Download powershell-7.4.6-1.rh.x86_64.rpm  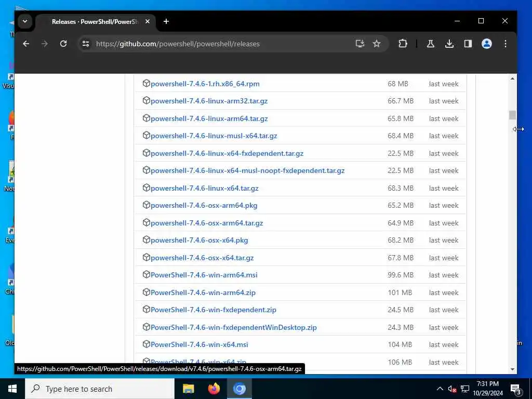click(x=205, y=84)
